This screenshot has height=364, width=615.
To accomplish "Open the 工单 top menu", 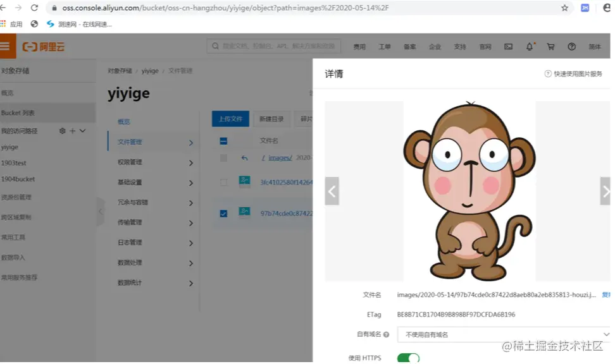I will point(385,47).
